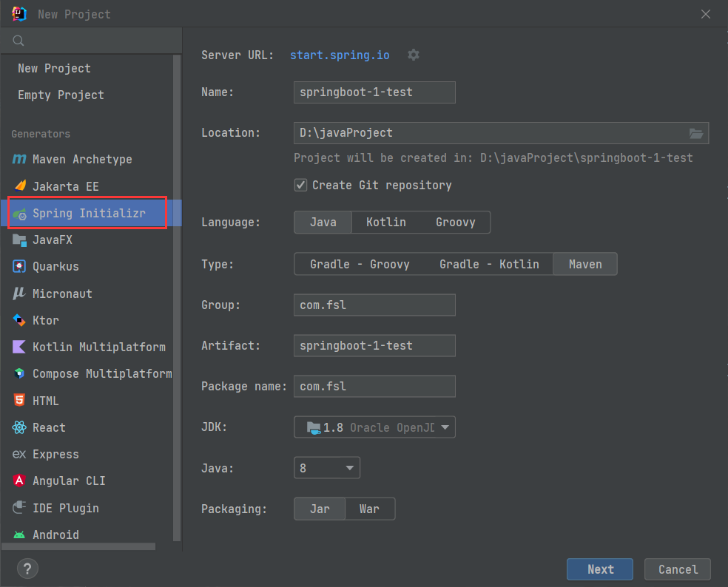Click the Cancel button
This screenshot has height=587, width=728.
(x=678, y=569)
